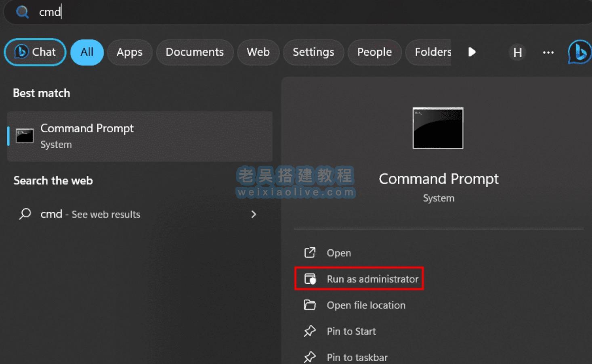Click the large Command Prompt preview icon

tap(438, 128)
